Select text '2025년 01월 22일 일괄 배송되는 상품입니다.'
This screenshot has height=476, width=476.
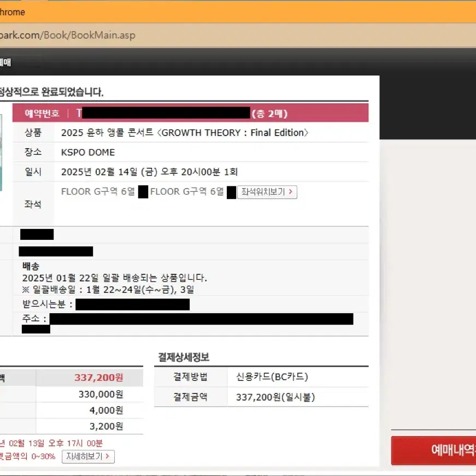click(x=114, y=278)
